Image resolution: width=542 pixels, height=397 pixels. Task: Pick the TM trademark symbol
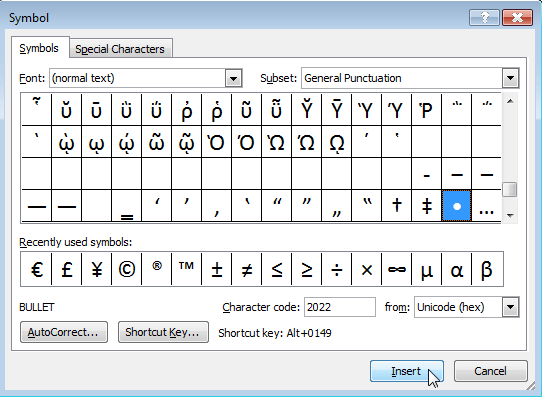tap(186, 269)
